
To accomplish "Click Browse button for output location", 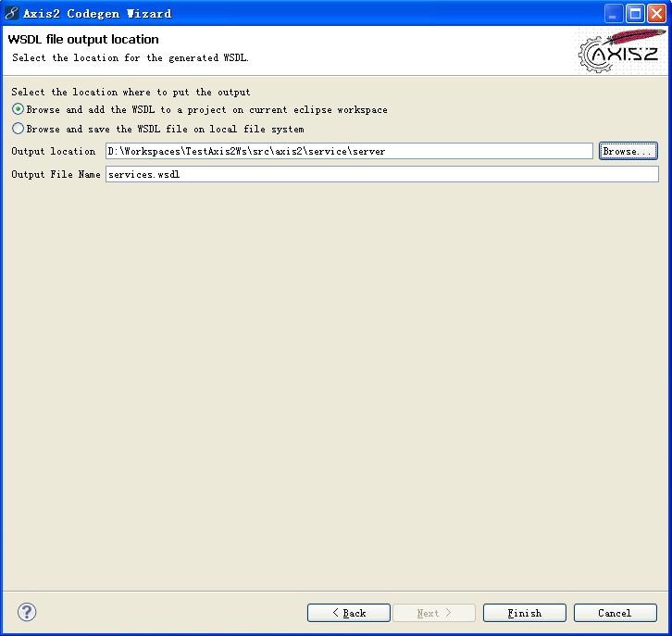I will [628, 151].
